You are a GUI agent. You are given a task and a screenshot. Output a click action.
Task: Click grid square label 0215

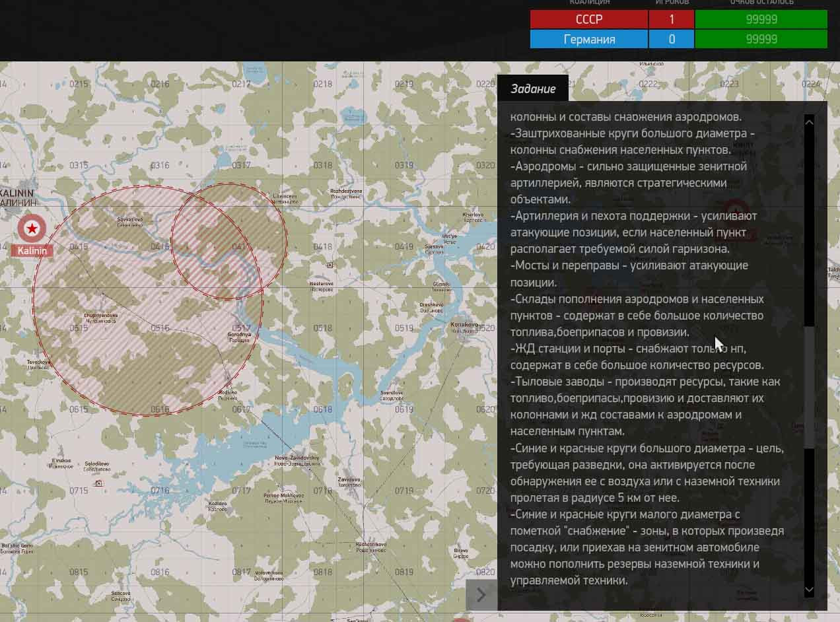79,84
